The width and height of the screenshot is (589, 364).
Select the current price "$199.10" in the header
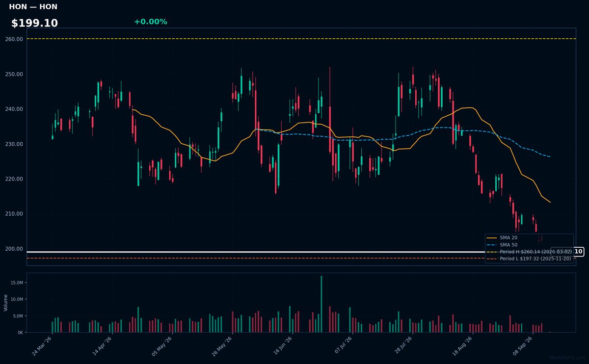coord(34,23)
